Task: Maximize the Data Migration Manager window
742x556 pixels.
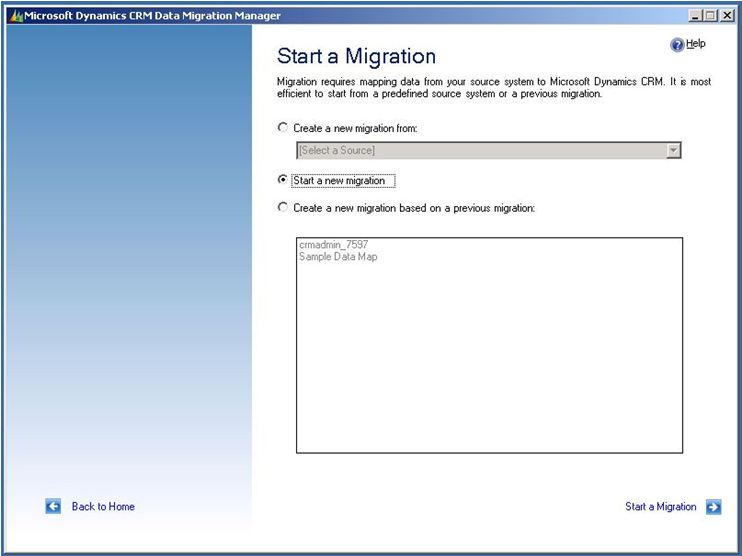Action: [x=711, y=16]
